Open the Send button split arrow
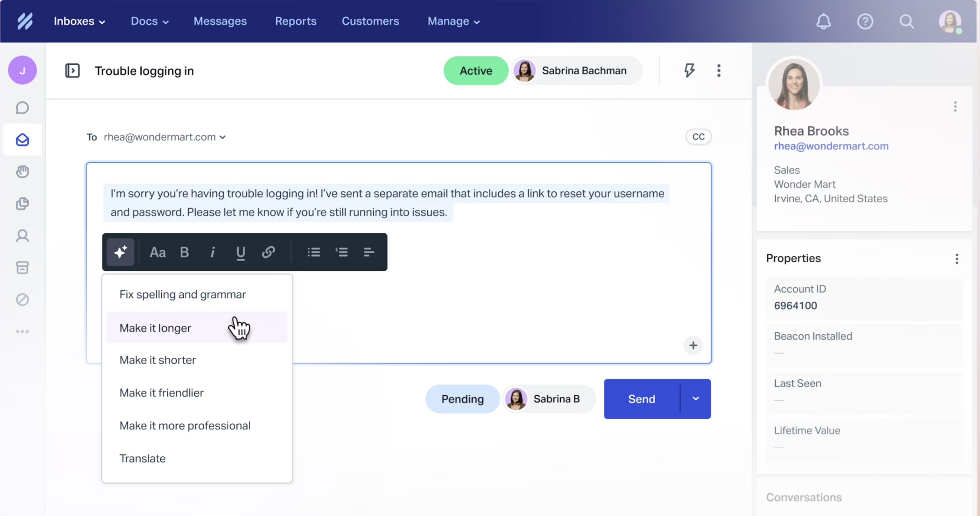The width and height of the screenshot is (980, 516). pyautogui.click(x=696, y=398)
